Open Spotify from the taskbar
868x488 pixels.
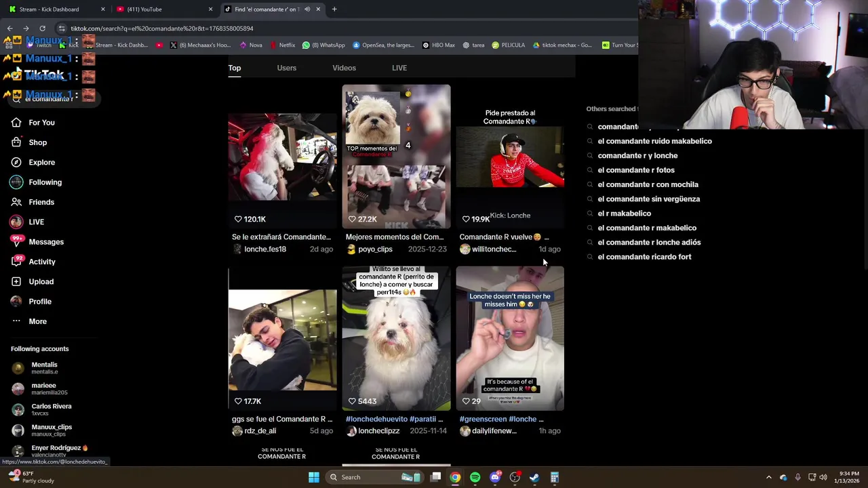(x=475, y=477)
